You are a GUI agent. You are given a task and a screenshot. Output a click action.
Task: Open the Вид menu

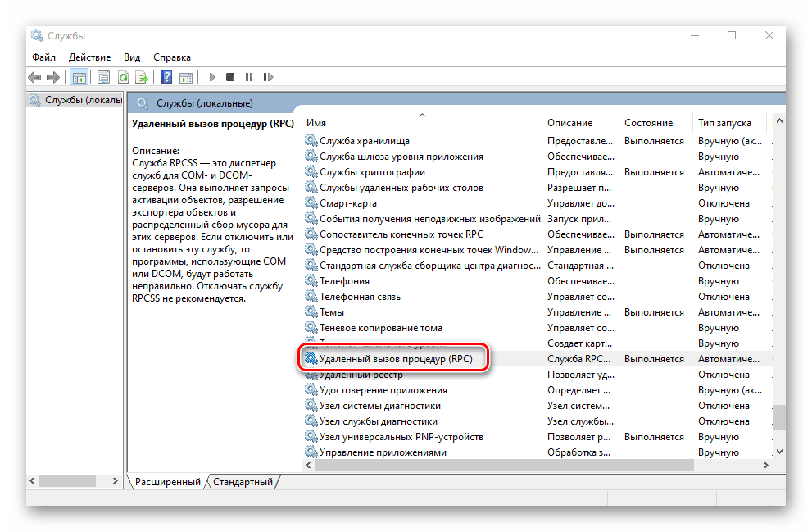(x=132, y=57)
